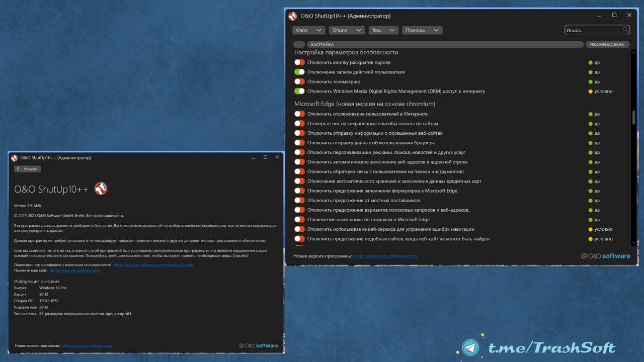Toggle the similar sites suggestion switch
The width and height of the screenshot is (644, 362).
[x=299, y=239]
